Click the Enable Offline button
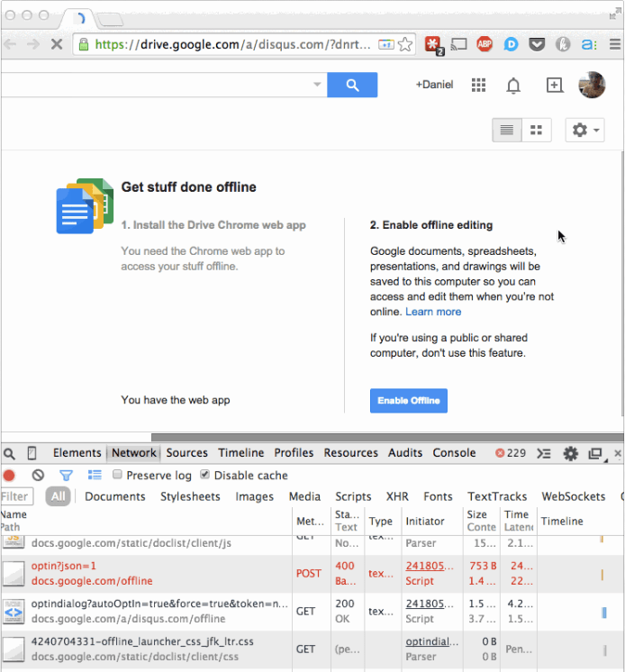This screenshot has width=625, height=672. pyautogui.click(x=409, y=401)
